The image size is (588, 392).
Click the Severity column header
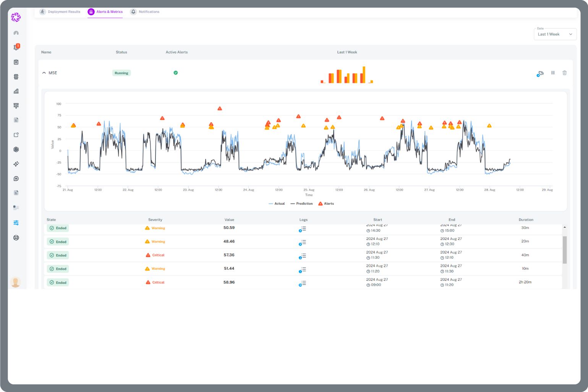click(155, 220)
